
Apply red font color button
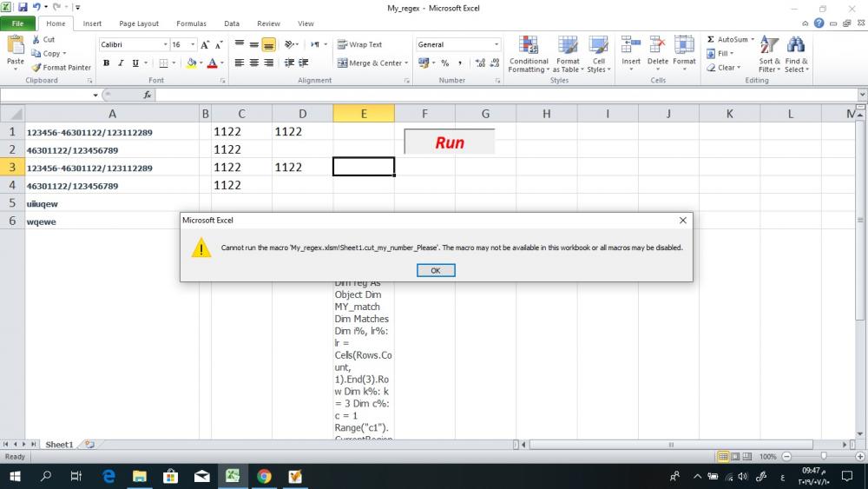(x=212, y=63)
